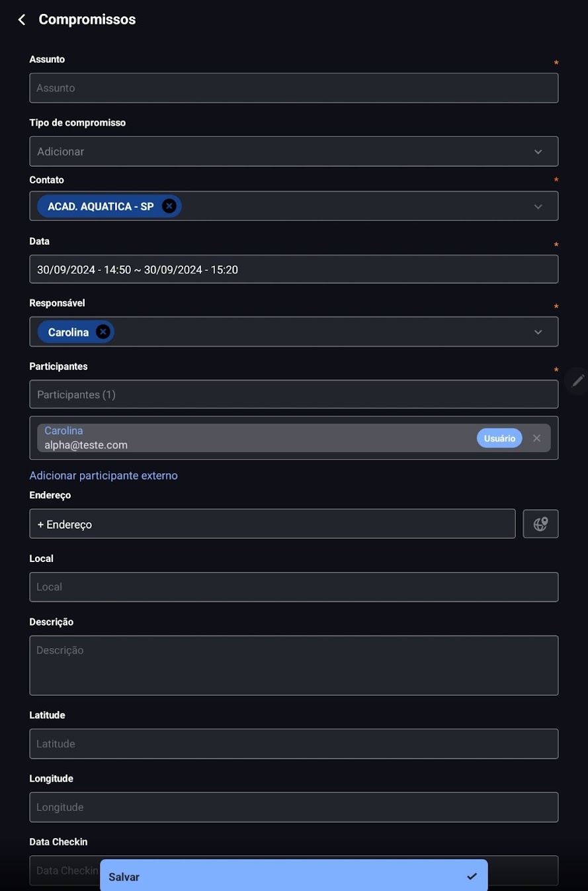Remove Carolina from the Responsável field
This screenshot has width=588, height=891.
103,332
